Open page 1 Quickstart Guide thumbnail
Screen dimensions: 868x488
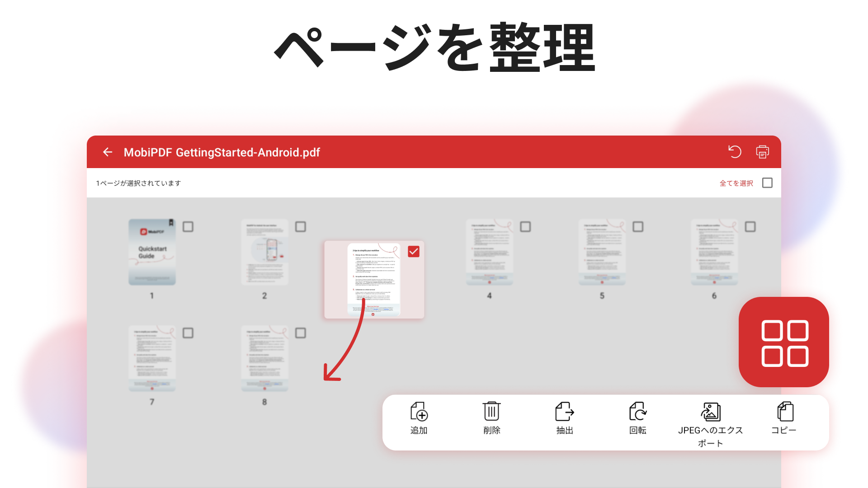152,252
